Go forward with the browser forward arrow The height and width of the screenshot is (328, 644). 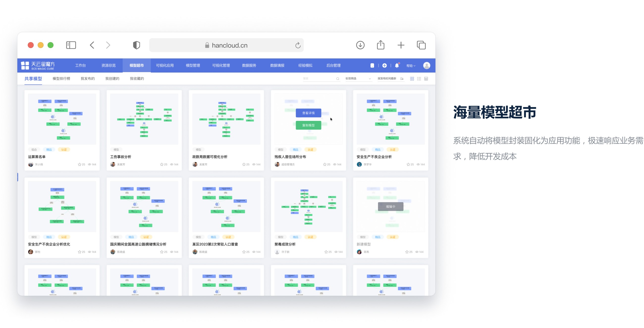(108, 45)
